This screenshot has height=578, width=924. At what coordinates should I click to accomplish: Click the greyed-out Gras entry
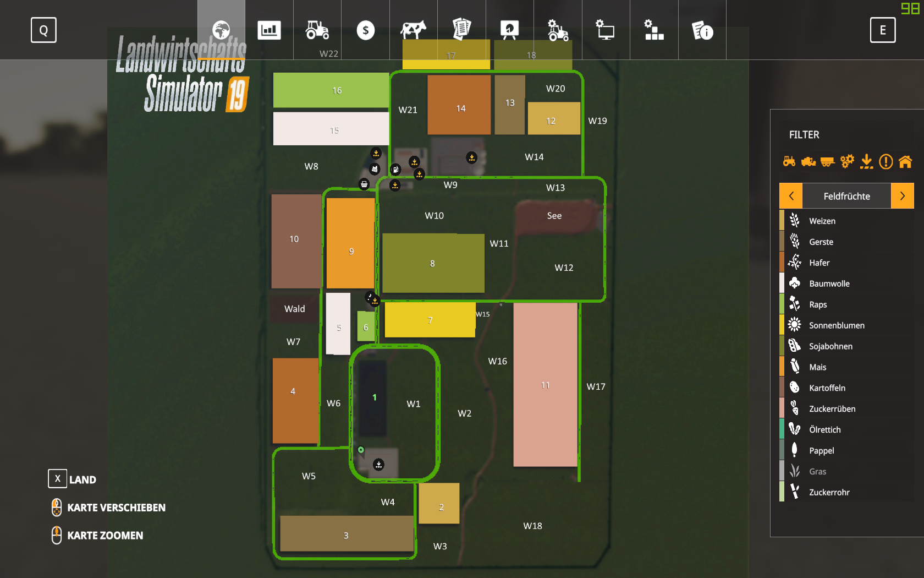pos(847,471)
